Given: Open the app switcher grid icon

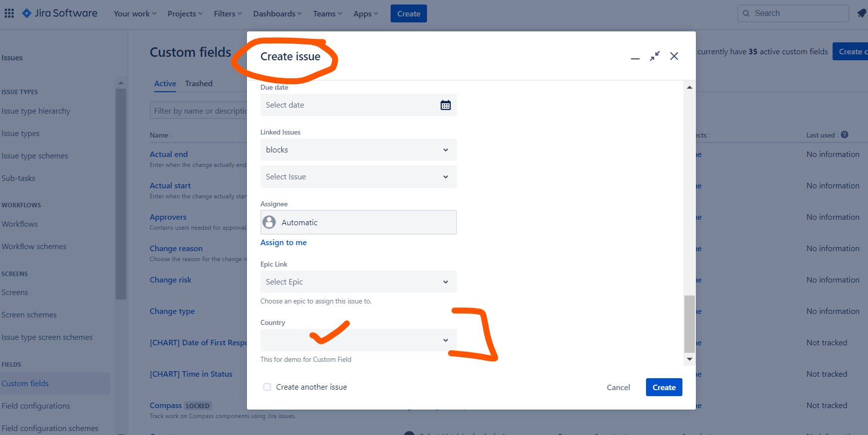Looking at the screenshot, I should 9,13.
